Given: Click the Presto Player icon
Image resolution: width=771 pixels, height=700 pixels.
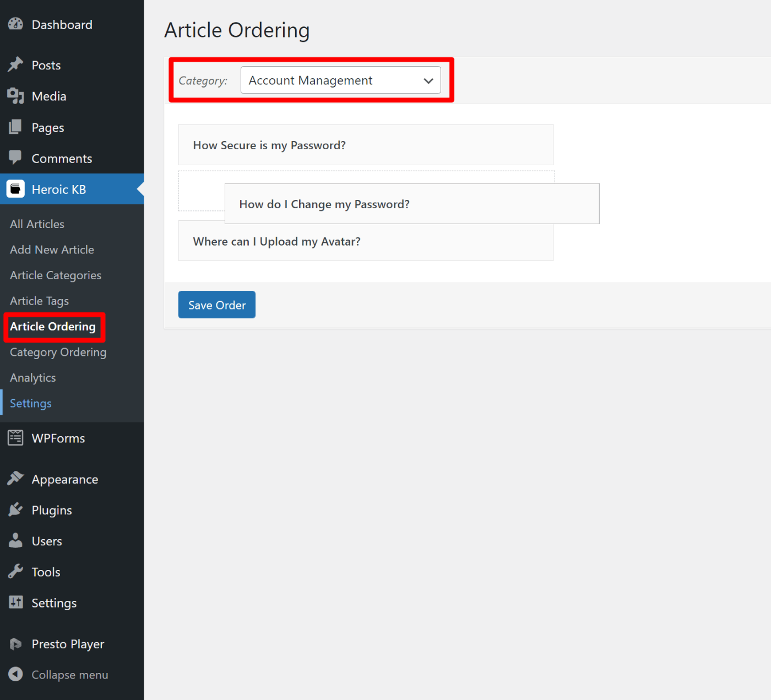Looking at the screenshot, I should click(15, 644).
